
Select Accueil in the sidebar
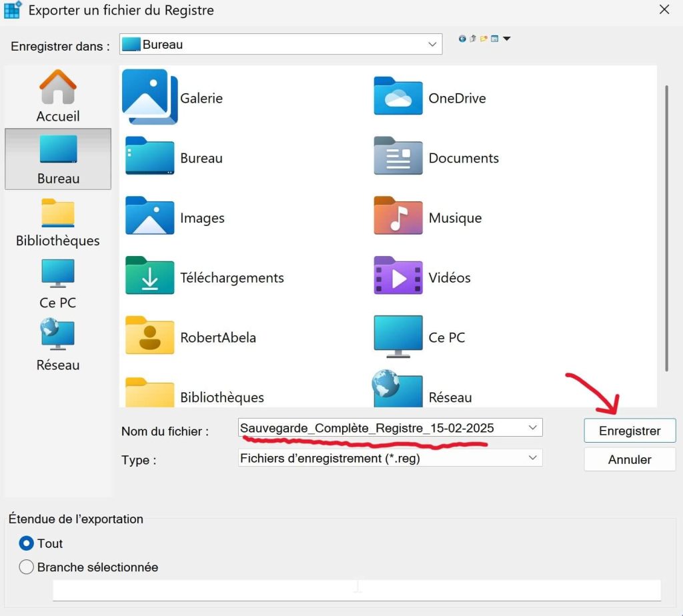(57, 97)
